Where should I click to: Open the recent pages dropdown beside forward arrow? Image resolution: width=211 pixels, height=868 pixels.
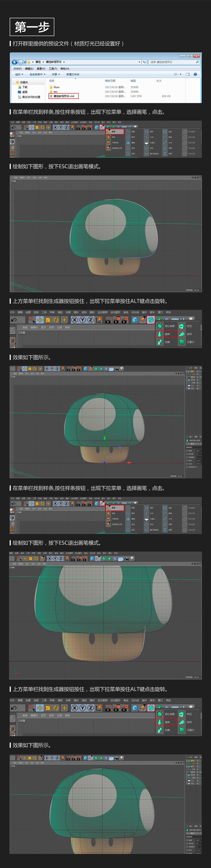[25, 62]
